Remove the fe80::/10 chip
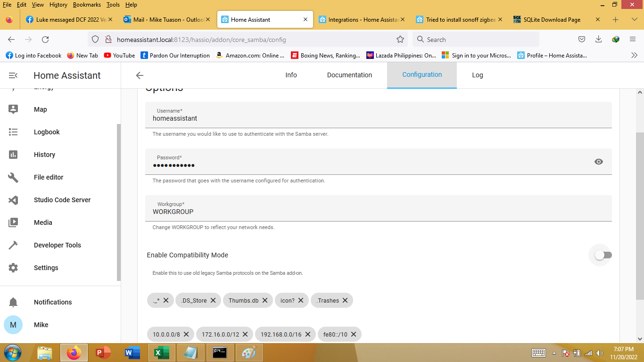Image resolution: width=644 pixels, height=362 pixels. point(354,334)
